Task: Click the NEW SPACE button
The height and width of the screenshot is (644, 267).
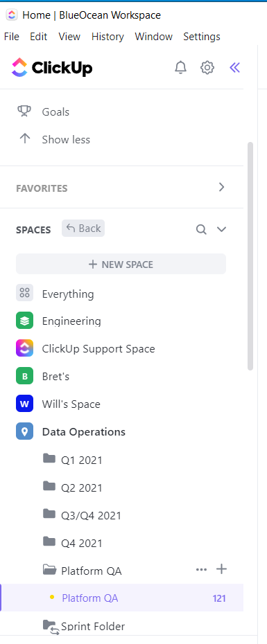Action: pyautogui.click(x=121, y=264)
